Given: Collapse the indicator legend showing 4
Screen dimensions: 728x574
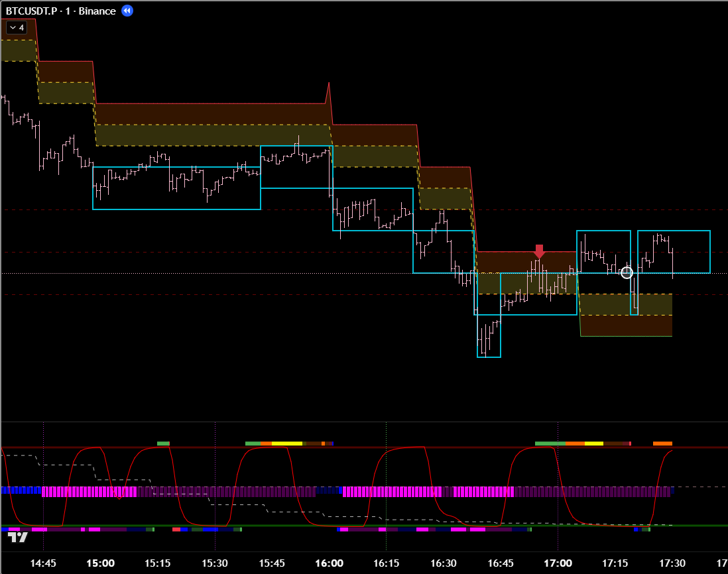Looking at the screenshot, I should tap(16, 27).
